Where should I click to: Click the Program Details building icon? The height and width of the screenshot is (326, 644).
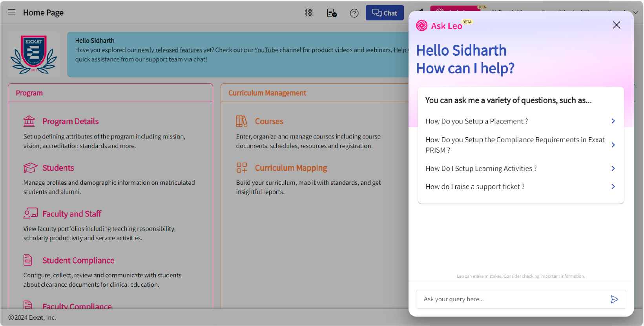[29, 121]
